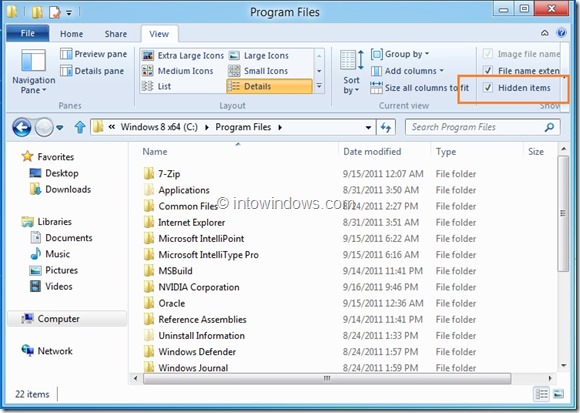Toggle the Preview pane

94,54
